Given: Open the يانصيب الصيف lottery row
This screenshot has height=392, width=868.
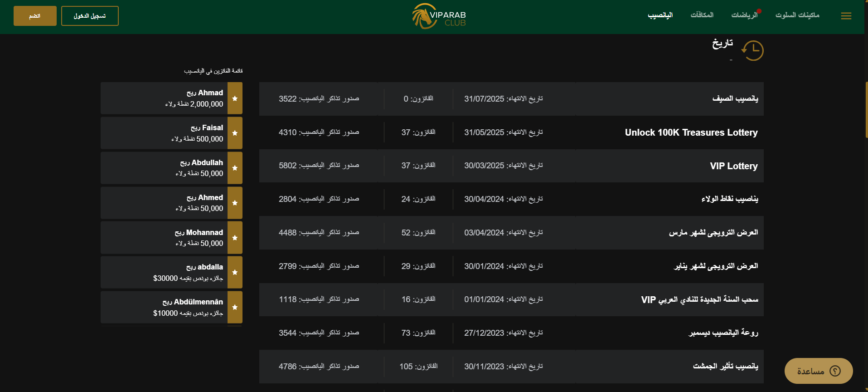Looking at the screenshot, I should coord(511,99).
